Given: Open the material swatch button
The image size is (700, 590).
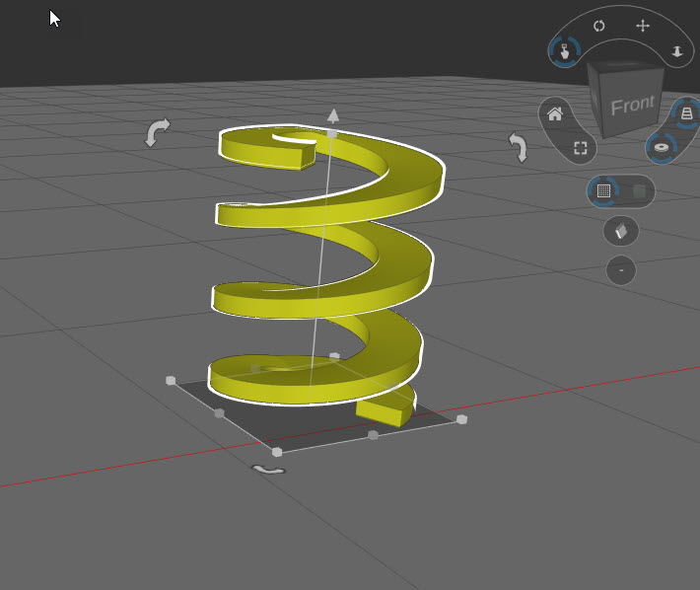Looking at the screenshot, I should [621, 231].
